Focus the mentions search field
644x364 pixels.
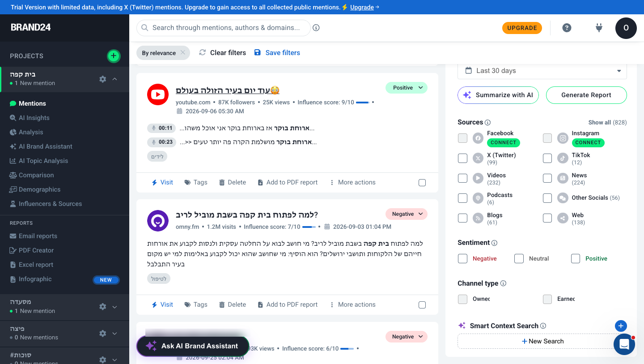(224, 28)
